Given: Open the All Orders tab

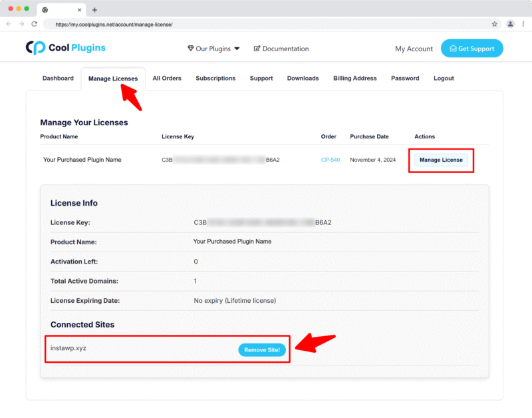Looking at the screenshot, I should (167, 78).
